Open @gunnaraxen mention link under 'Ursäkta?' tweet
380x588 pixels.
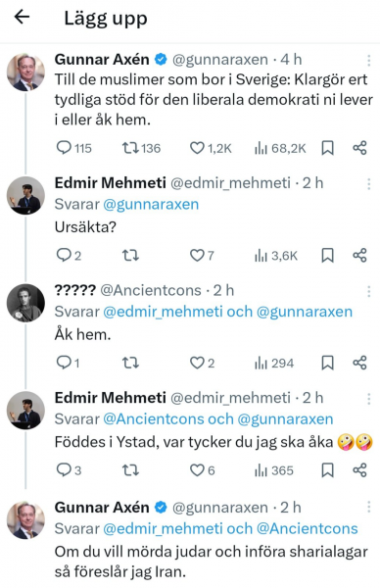pos(151,205)
